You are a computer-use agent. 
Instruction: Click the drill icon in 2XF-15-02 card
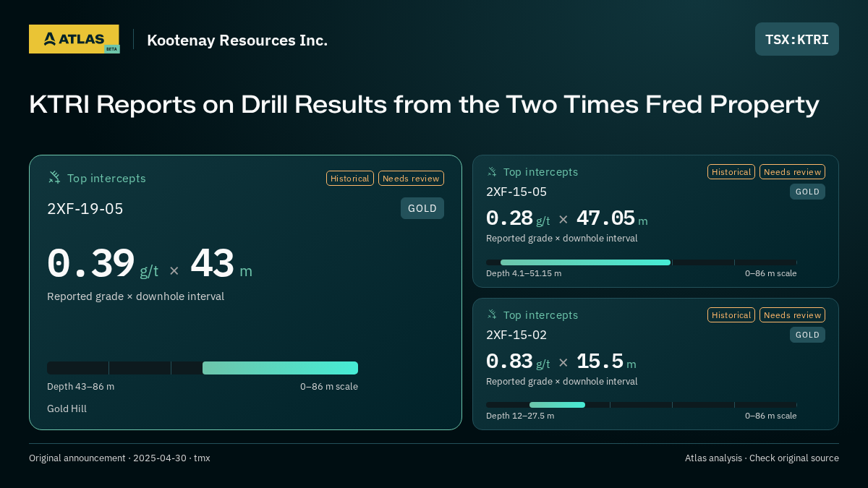coord(492,314)
